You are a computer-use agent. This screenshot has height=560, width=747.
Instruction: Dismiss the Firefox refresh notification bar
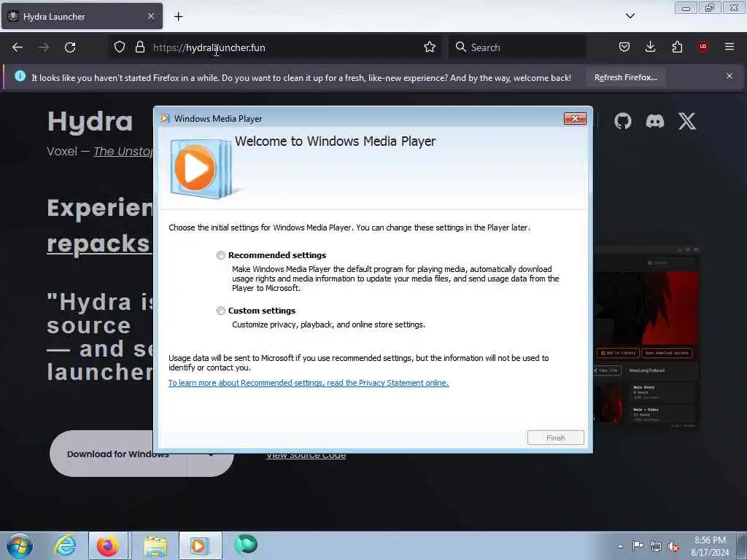(729, 76)
